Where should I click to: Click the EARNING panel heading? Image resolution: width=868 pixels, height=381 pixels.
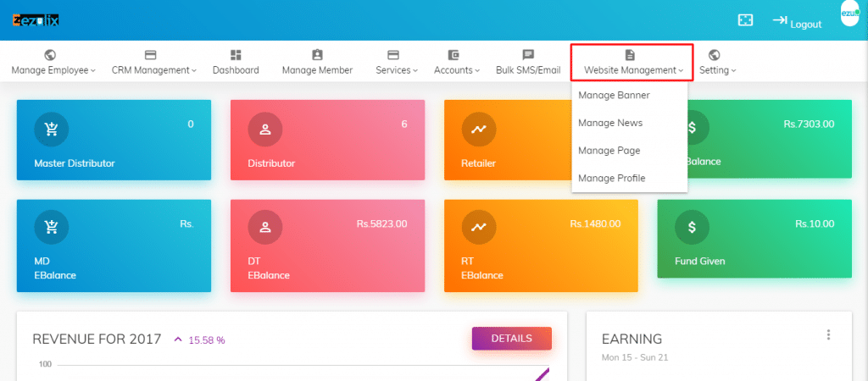[632, 339]
